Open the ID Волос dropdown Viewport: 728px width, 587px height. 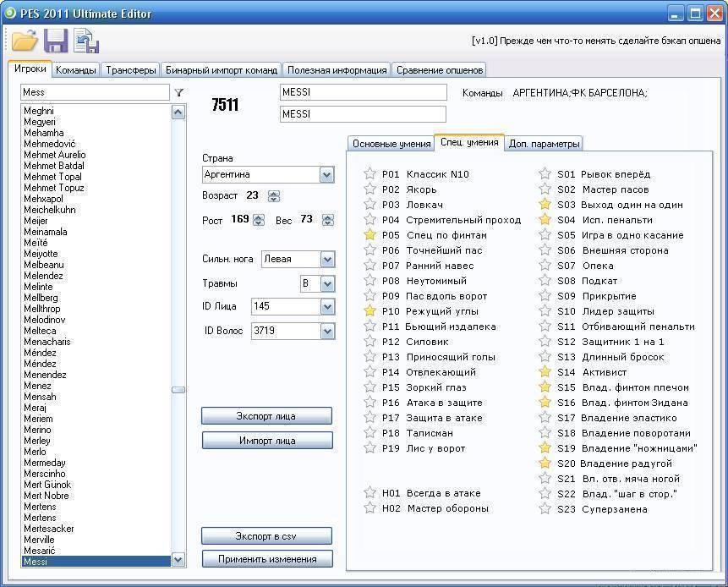[327, 331]
